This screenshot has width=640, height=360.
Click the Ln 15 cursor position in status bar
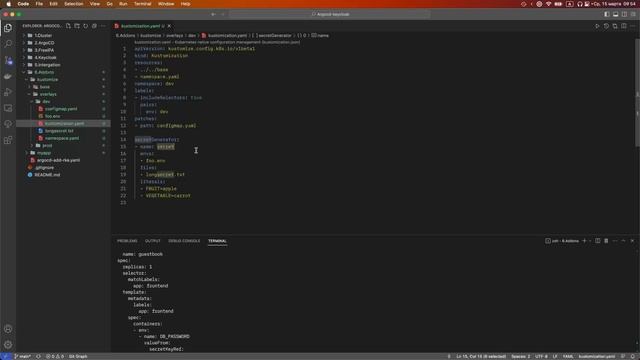point(481,356)
